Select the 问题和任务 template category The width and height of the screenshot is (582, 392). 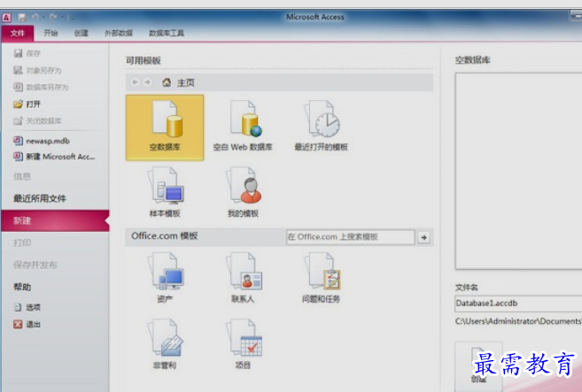(x=321, y=278)
